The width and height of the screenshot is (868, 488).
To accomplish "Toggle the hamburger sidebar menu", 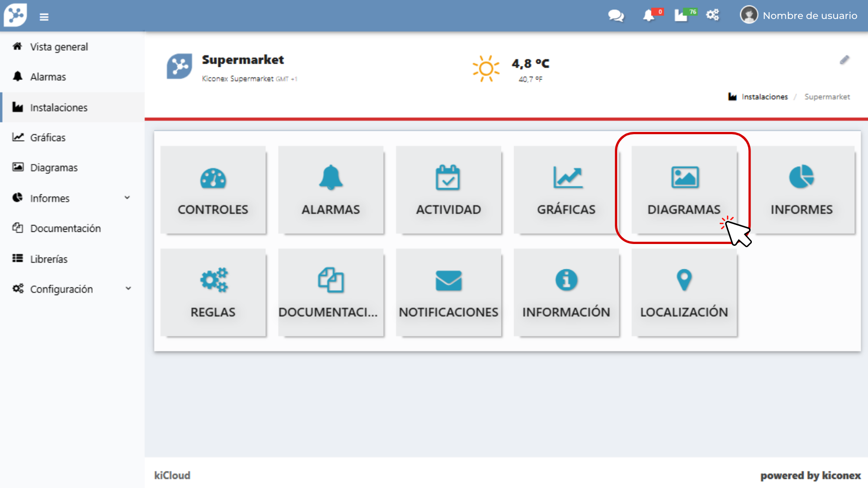I will pos(44,17).
